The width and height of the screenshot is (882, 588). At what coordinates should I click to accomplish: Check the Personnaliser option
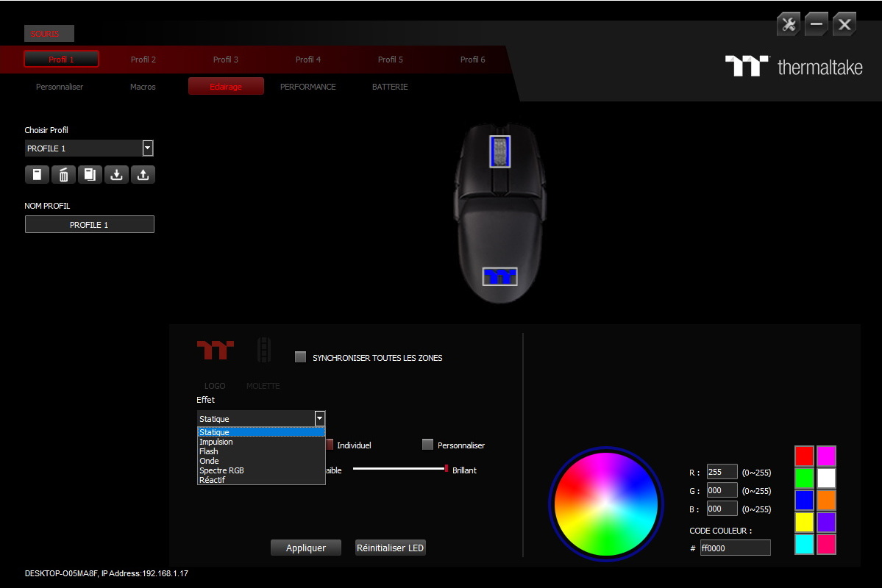click(x=427, y=445)
